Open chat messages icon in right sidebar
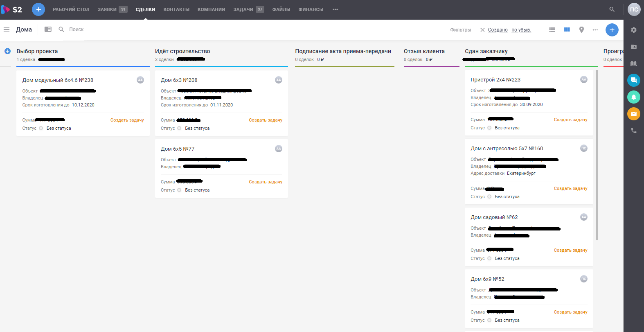Screen dimensions: 644x332 (633, 80)
